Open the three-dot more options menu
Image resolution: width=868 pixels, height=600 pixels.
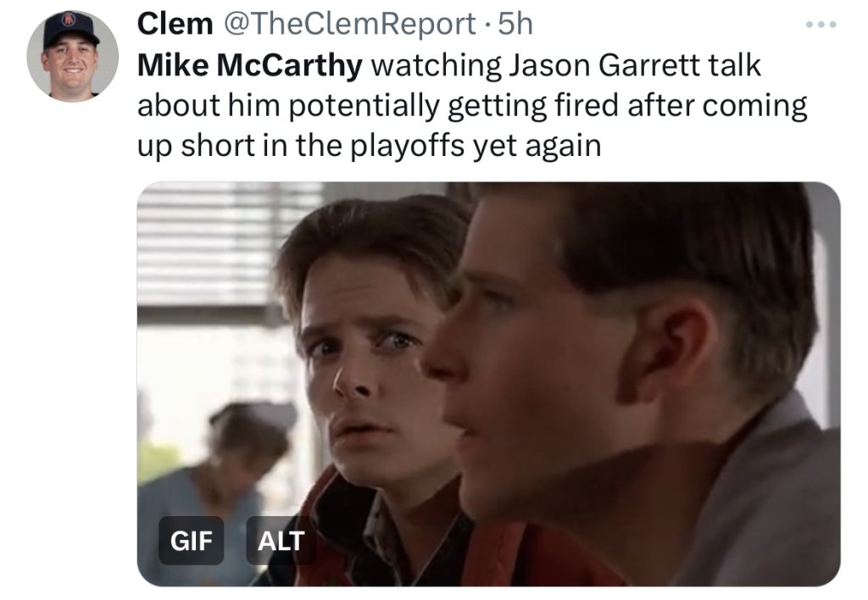[821, 25]
